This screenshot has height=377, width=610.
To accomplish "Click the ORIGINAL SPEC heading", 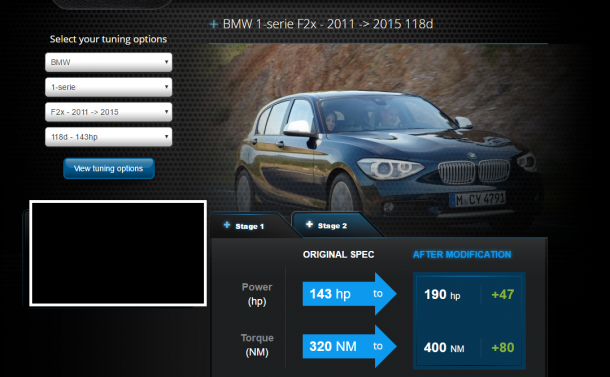I will 338,254.
